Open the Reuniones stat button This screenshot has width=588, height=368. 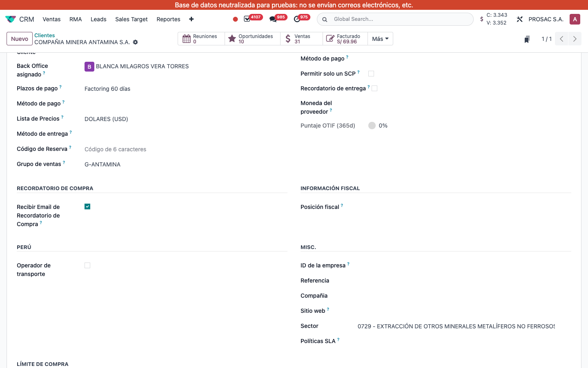point(201,39)
